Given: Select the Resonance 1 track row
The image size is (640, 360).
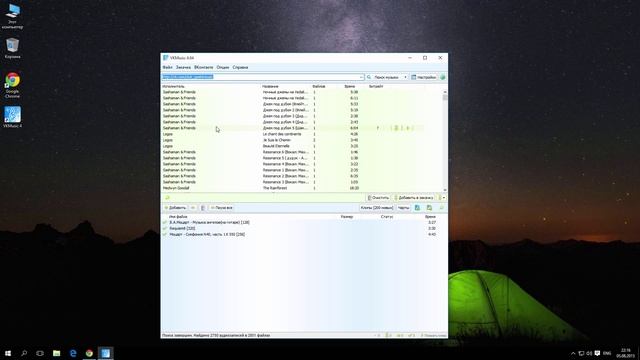Looking at the screenshot, I should 302,170.
